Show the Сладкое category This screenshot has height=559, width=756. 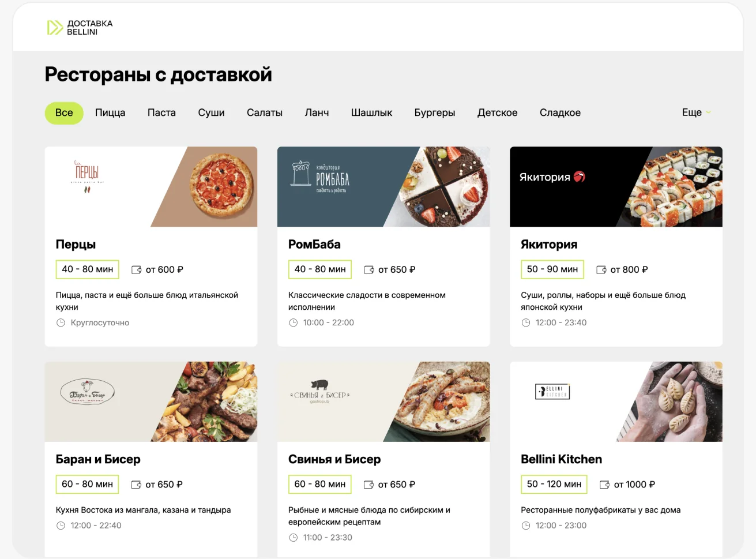pyautogui.click(x=560, y=112)
